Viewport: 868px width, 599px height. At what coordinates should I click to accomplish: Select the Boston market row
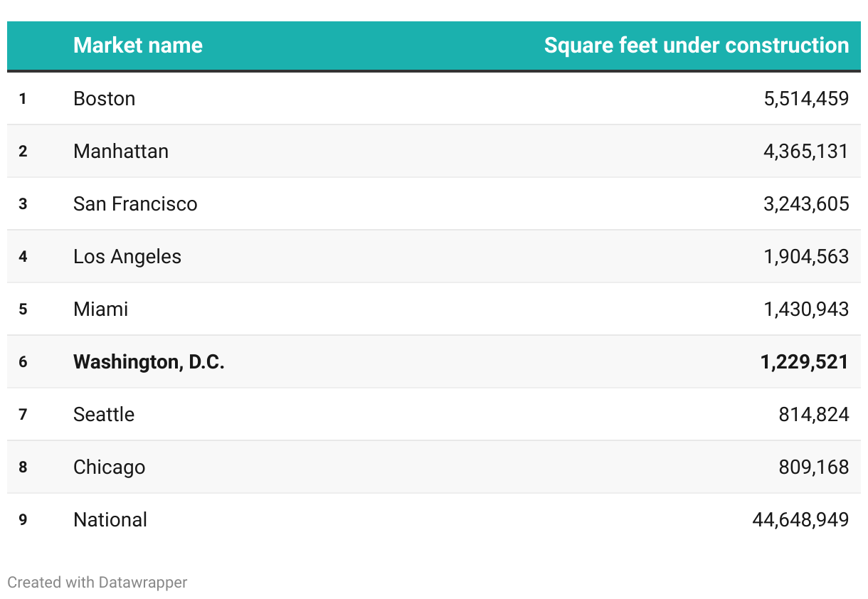(104, 98)
